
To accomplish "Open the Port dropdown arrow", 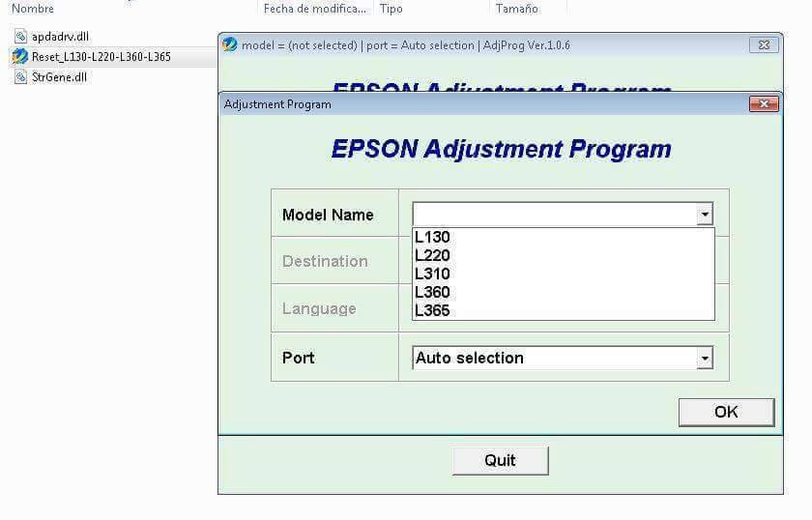I will (705, 358).
